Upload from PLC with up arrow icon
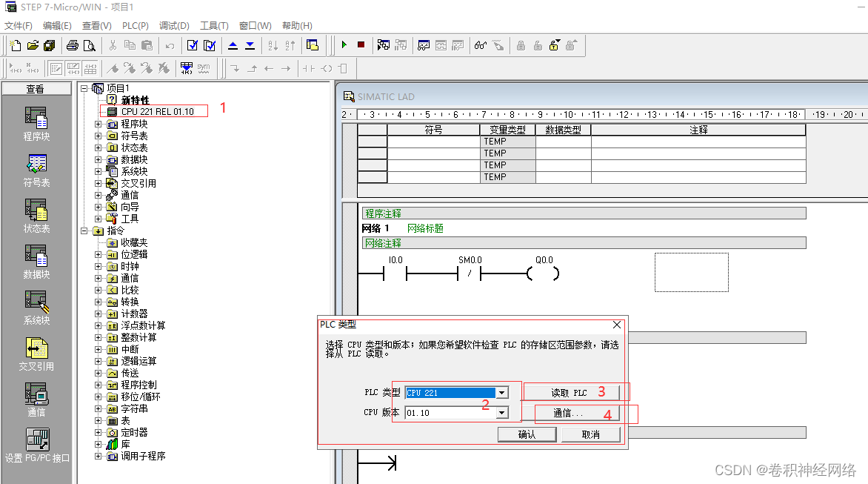 [233, 45]
